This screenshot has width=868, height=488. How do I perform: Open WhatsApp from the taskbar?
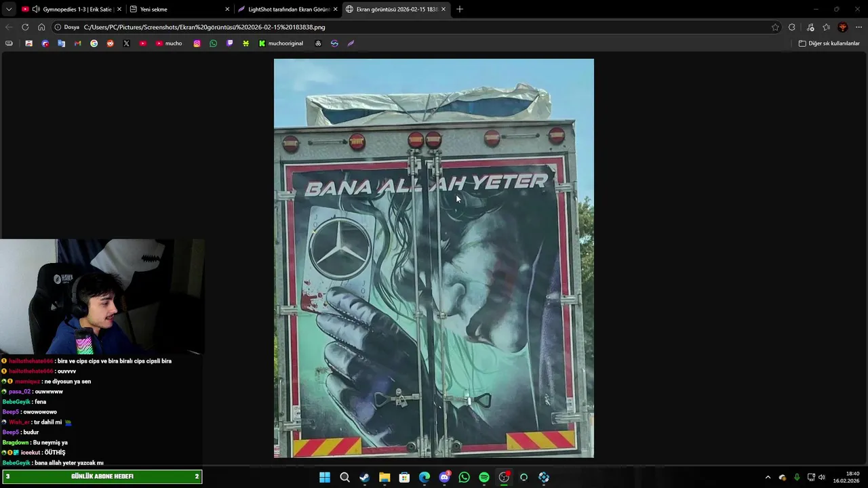coord(464,477)
